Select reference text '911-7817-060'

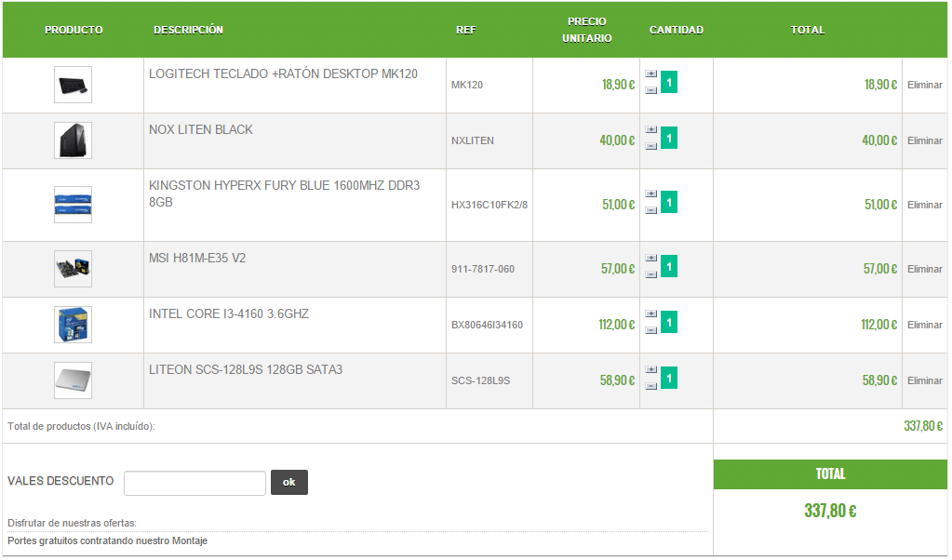pos(483,270)
